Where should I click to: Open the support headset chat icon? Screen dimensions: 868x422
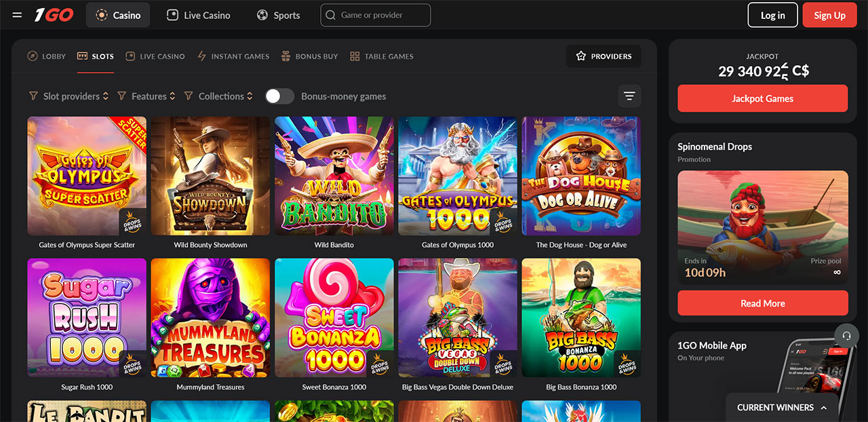846,336
